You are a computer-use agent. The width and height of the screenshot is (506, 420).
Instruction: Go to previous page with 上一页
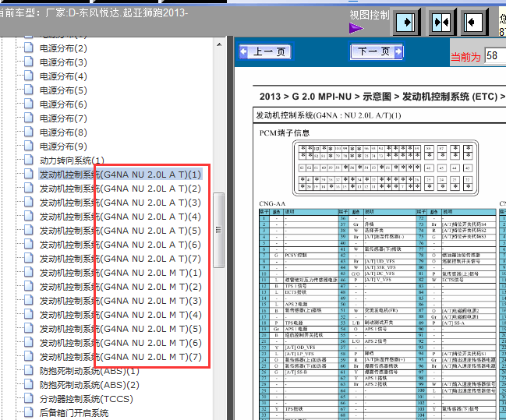(264, 51)
